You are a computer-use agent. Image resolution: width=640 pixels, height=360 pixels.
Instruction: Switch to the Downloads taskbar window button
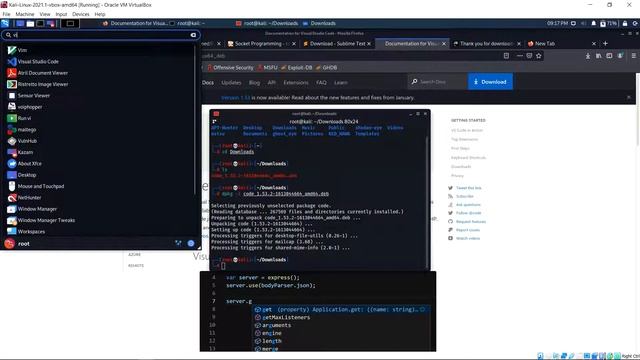pos(320,24)
